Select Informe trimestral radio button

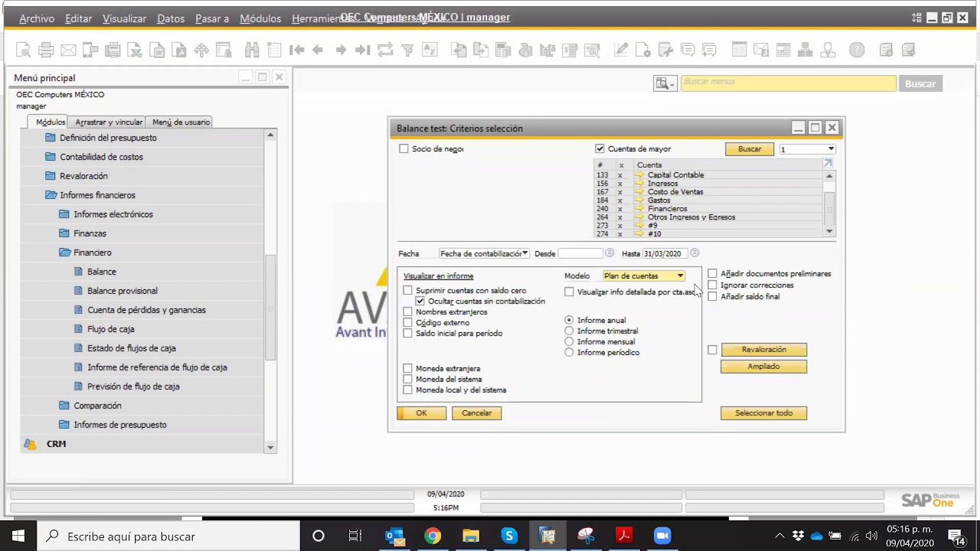569,331
